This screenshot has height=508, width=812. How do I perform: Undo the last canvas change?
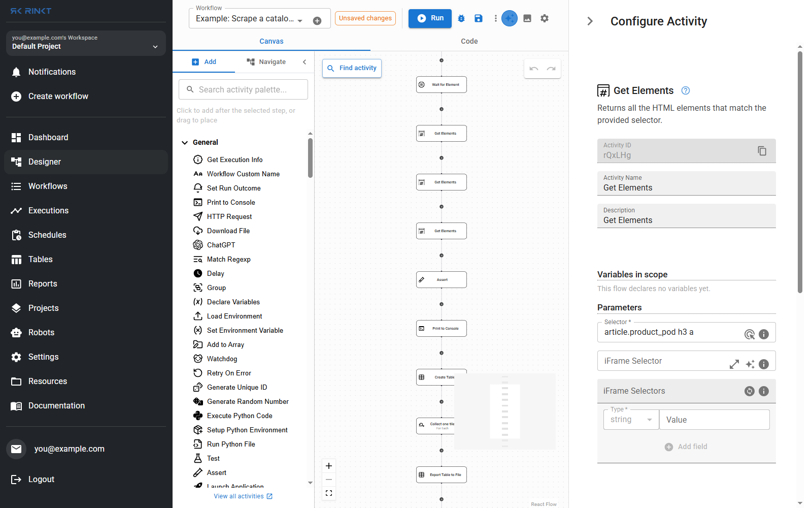click(534, 69)
